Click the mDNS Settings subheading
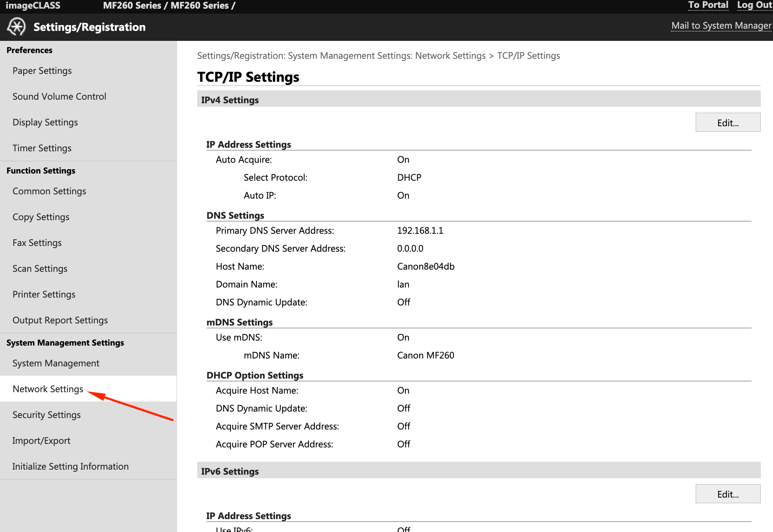 [x=240, y=322]
